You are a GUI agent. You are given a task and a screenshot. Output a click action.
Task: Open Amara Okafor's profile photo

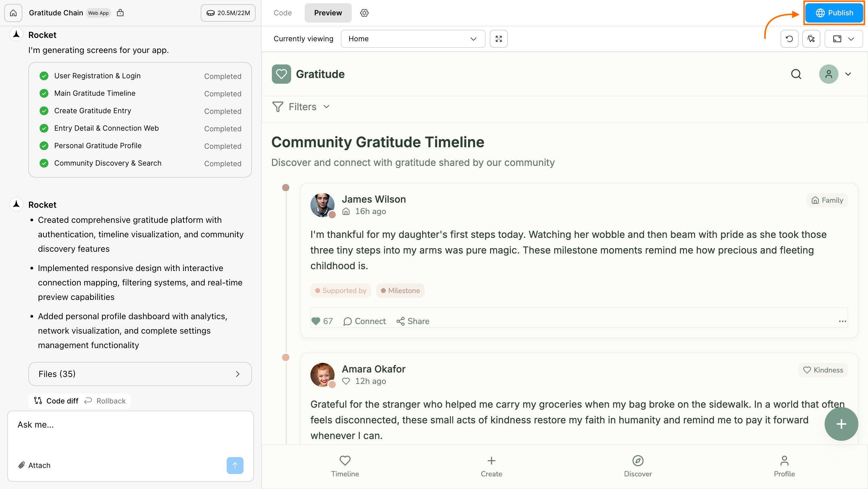pyautogui.click(x=322, y=375)
